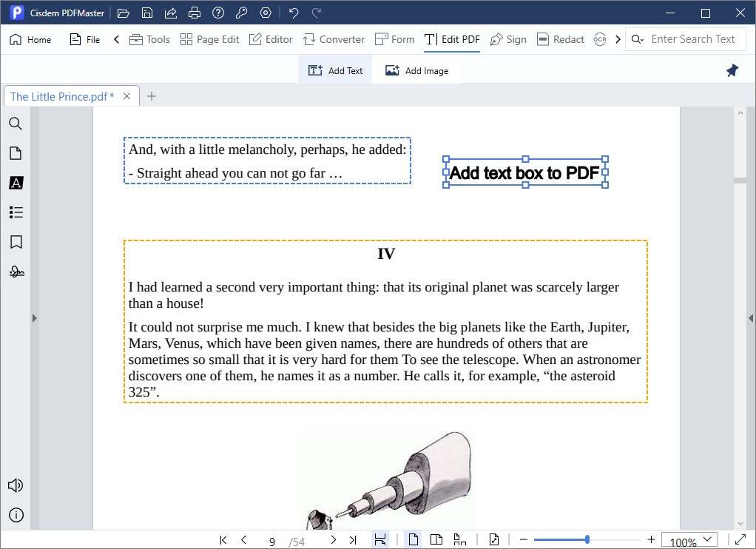Expand the right panel arrow
756x549 pixels.
click(x=751, y=318)
